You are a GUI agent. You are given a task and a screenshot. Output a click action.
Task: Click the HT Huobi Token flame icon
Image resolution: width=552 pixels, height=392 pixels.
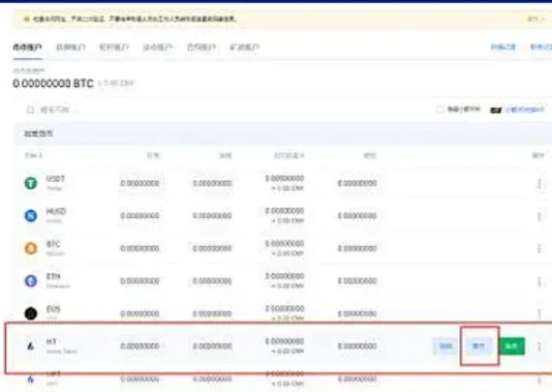point(31,347)
